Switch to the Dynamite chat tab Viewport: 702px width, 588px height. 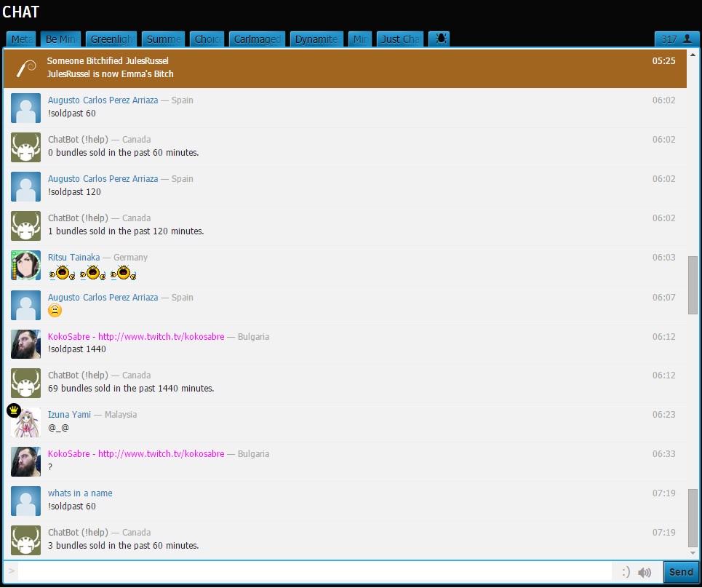tap(317, 39)
